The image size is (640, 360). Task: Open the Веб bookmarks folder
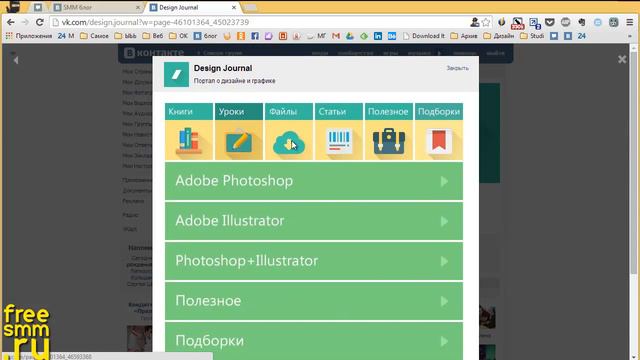pyautogui.click(x=153, y=36)
